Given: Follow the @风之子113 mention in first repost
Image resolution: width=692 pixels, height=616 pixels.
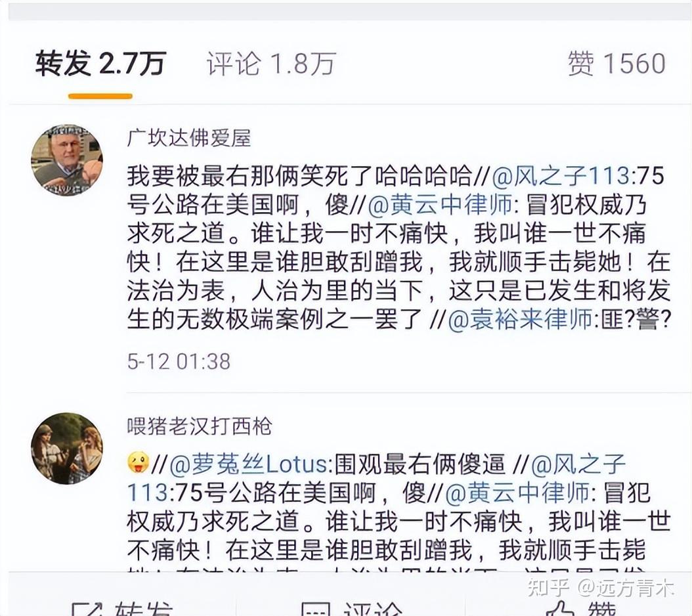Looking at the screenshot, I should 561,176.
